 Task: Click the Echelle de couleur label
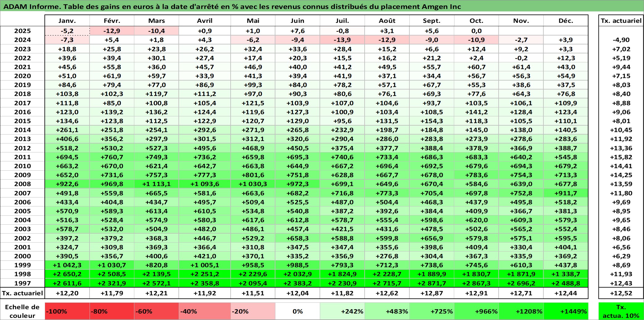(23, 311)
